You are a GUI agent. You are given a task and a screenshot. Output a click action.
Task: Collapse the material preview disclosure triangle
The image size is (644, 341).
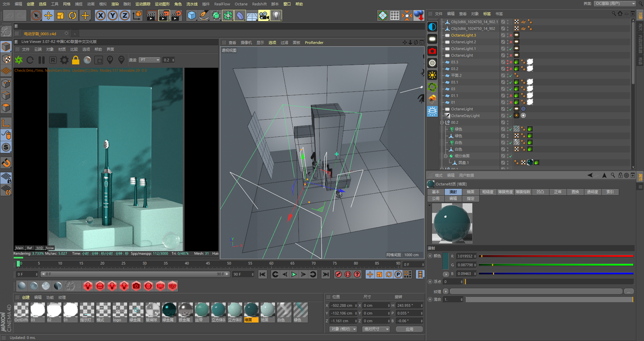(x=430, y=205)
